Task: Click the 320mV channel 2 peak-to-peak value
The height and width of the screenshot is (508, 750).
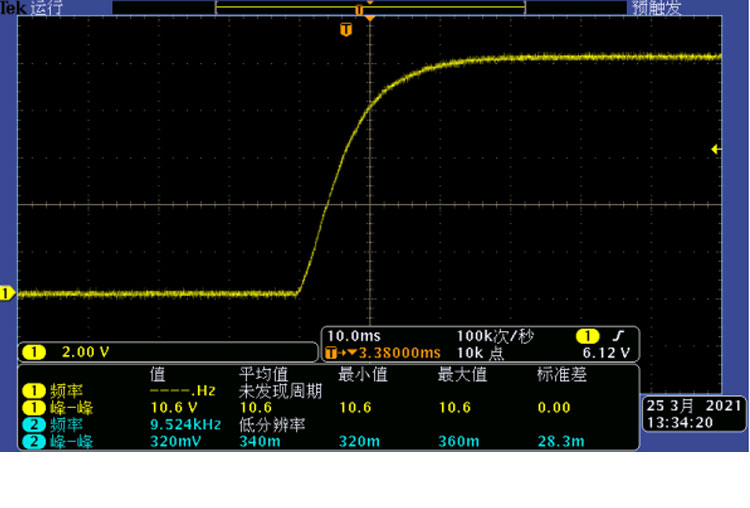Action: click(x=174, y=441)
